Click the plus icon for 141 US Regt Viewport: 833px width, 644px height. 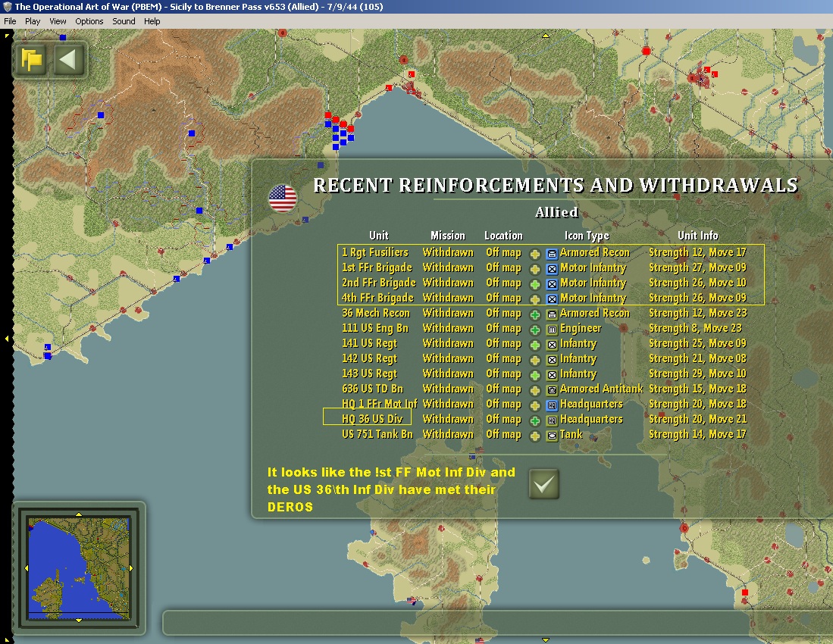[535, 345]
